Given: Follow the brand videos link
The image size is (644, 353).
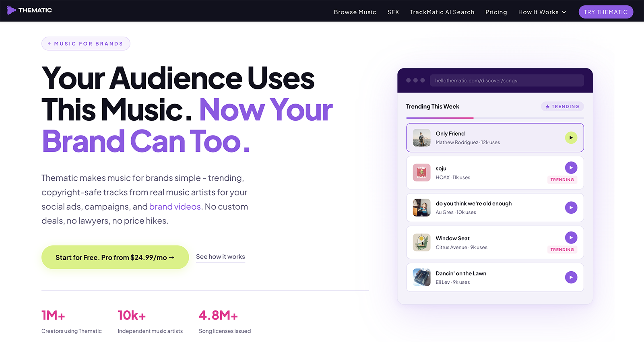Looking at the screenshot, I should tap(175, 206).
